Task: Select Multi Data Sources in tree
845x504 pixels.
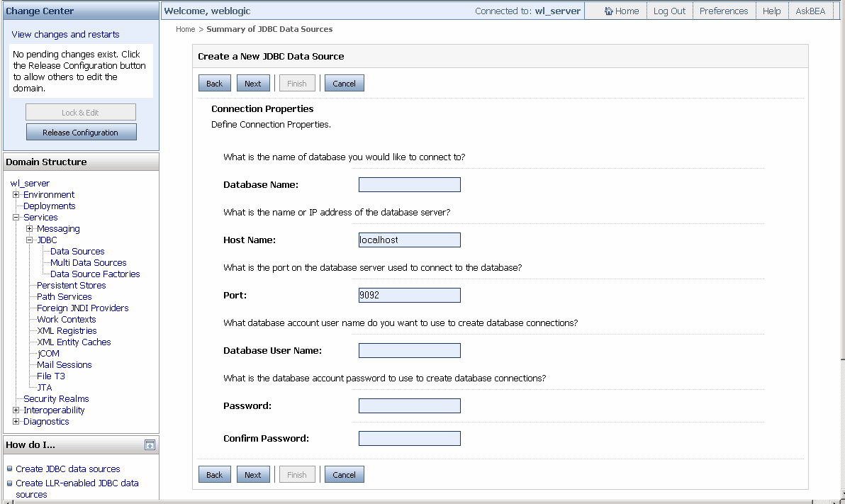Action: pos(88,263)
